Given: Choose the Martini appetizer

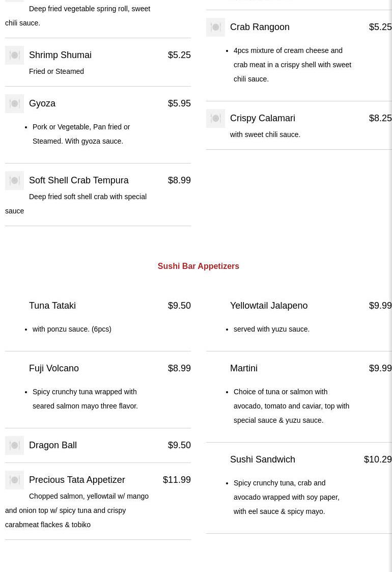Looking at the screenshot, I should [244, 368].
